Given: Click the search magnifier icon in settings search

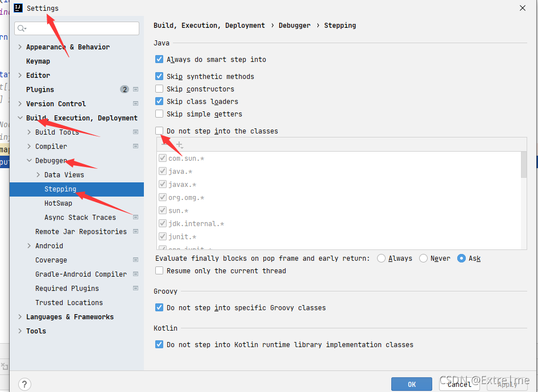Looking at the screenshot, I should click(x=22, y=28).
